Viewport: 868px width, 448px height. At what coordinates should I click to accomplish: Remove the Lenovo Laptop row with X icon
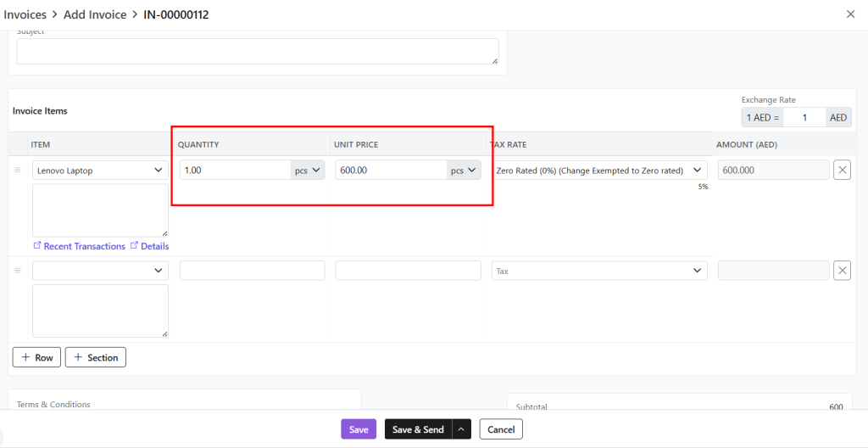tap(842, 171)
